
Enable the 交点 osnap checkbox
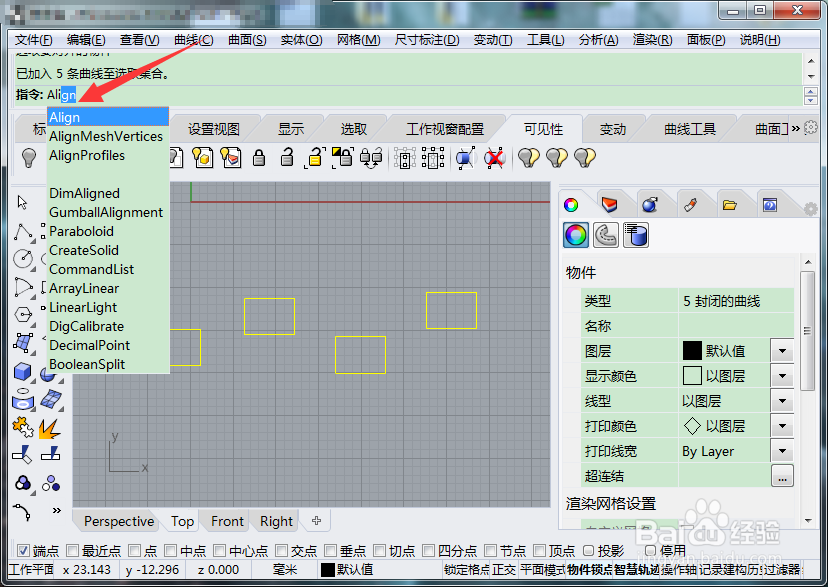(281, 551)
